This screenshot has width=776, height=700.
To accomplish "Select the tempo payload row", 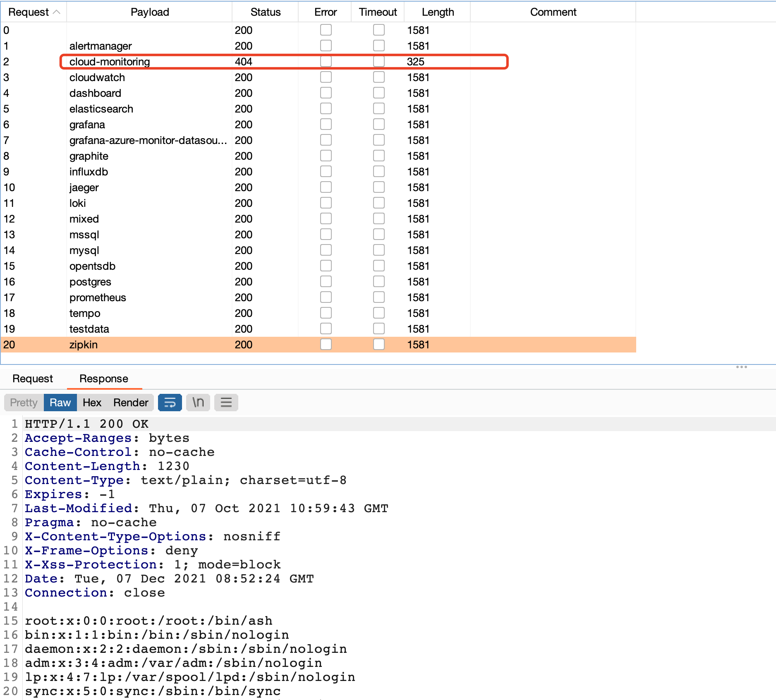I will click(x=318, y=313).
